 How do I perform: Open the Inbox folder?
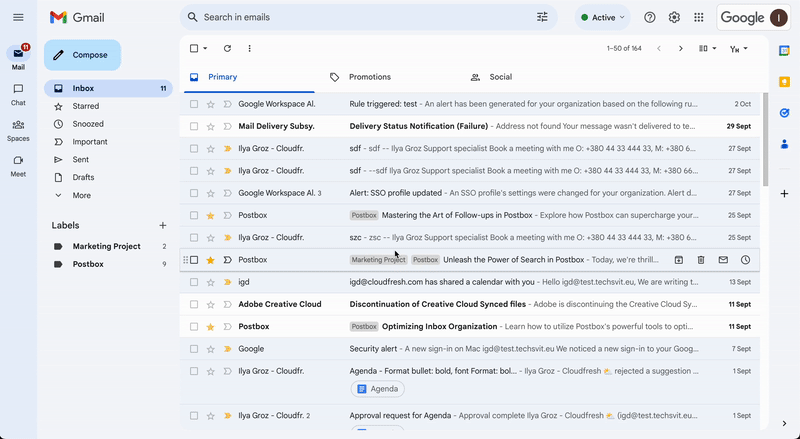[108, 88]
